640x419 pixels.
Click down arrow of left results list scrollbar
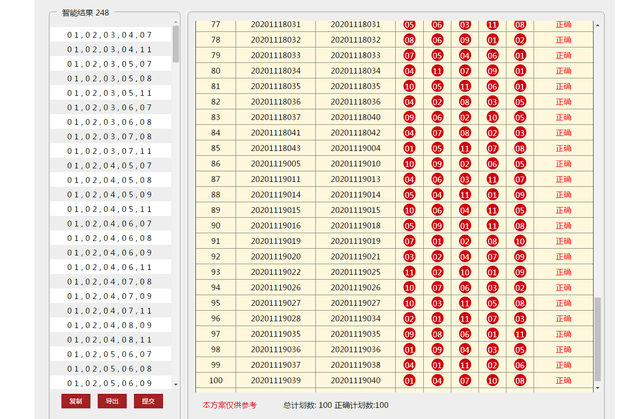[176, 384]
